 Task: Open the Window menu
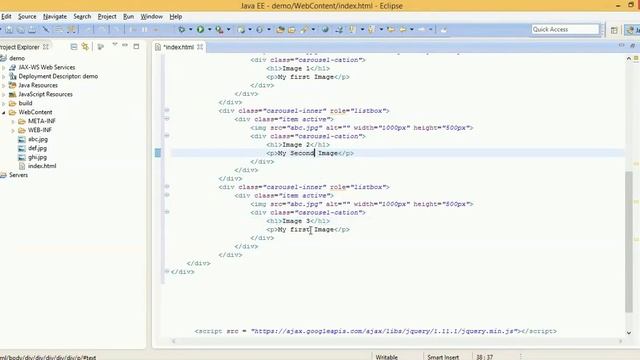tap(151, 17)
